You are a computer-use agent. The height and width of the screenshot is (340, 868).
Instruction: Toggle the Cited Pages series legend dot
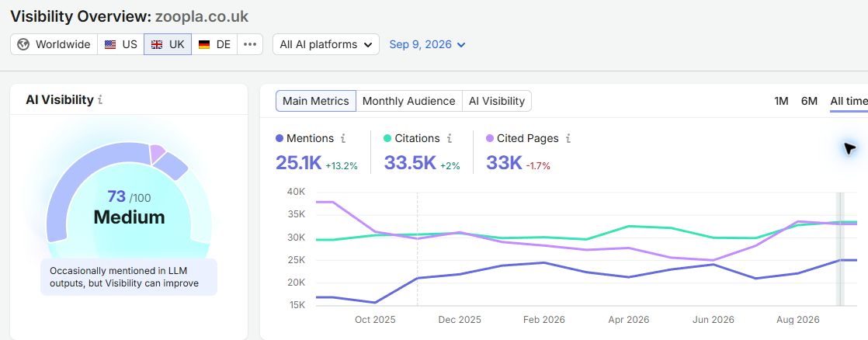point(490,138)
